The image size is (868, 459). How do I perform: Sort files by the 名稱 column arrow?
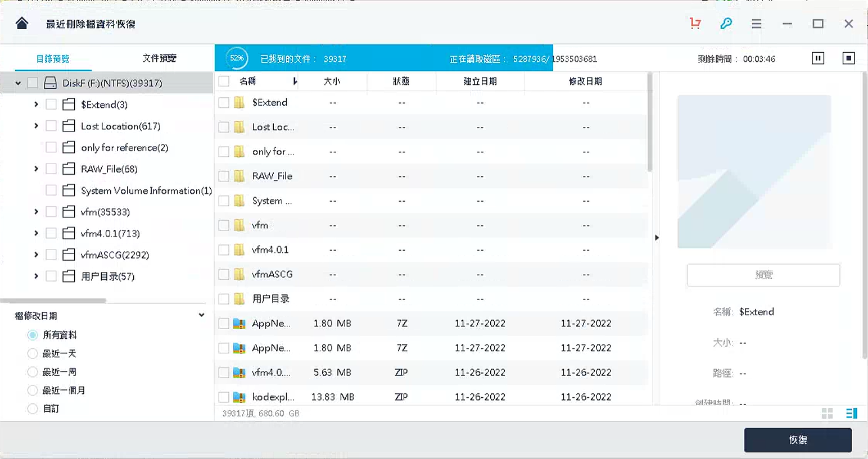[295, 81]
